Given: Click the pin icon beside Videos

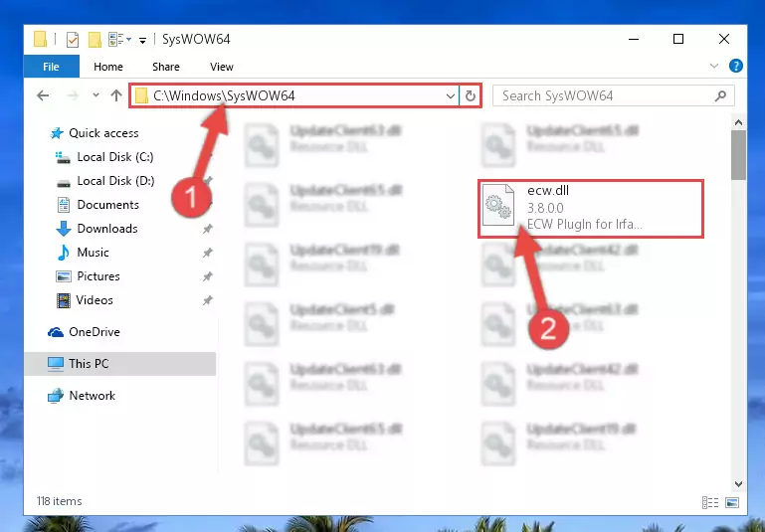Looking at the screenshot, I should [x=207, y=300].
